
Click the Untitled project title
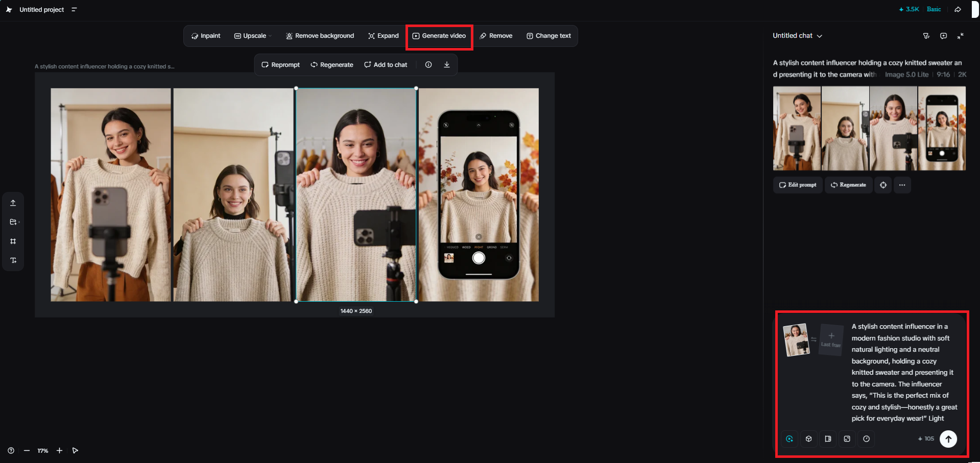[41, 10]
